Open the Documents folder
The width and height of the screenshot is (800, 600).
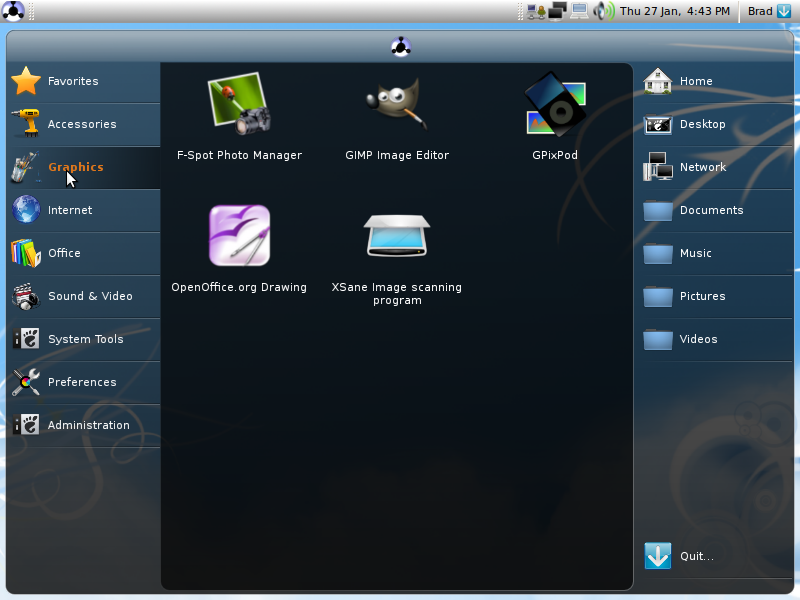pyautogui.click(x=716, y=210)
